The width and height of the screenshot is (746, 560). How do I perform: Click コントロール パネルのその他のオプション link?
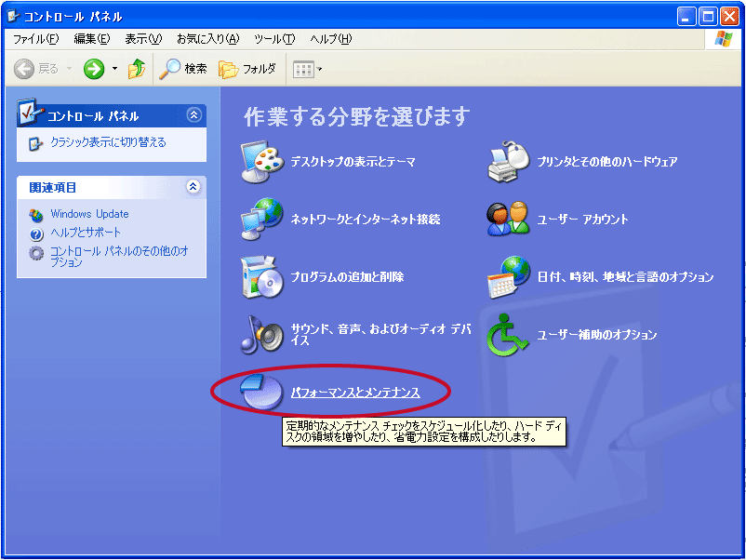point(120,257)
